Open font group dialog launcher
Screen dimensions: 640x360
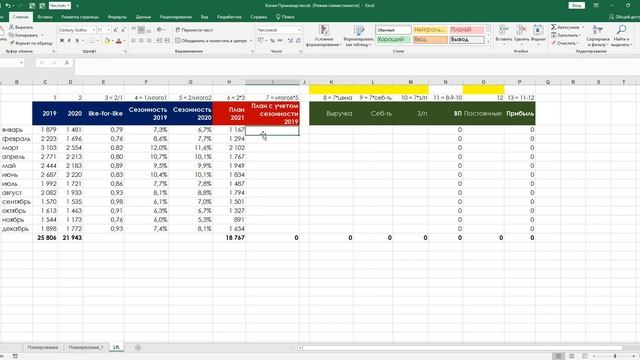pyautogui.click(x=125, y=51)
